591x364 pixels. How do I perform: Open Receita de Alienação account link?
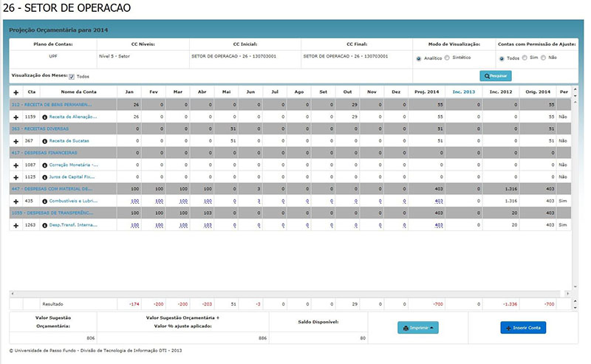coord(73,117)
